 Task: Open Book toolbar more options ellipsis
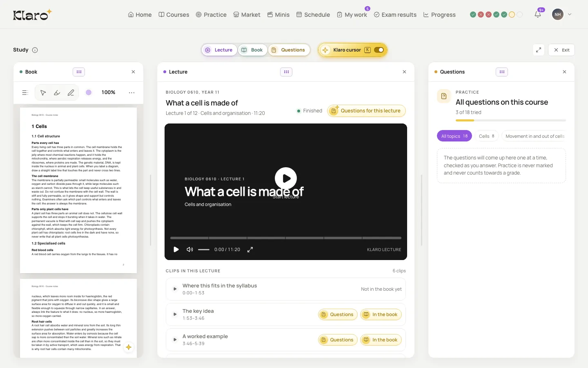coord(131,93)
